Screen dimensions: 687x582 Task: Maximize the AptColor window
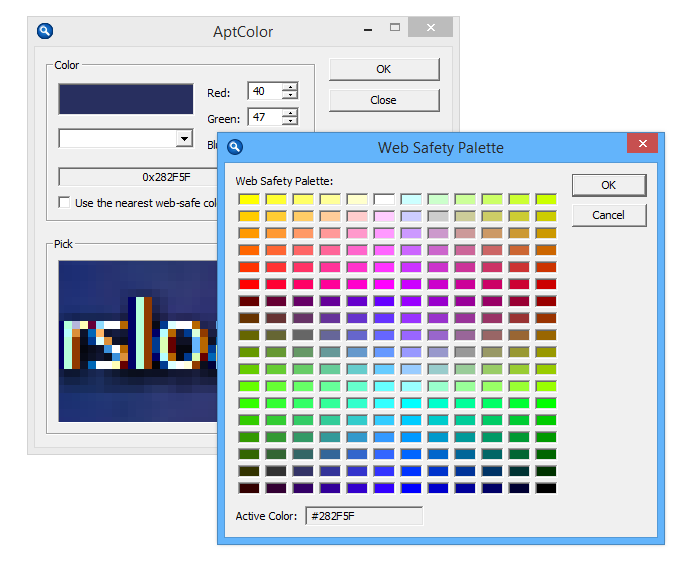pos(395,27)
